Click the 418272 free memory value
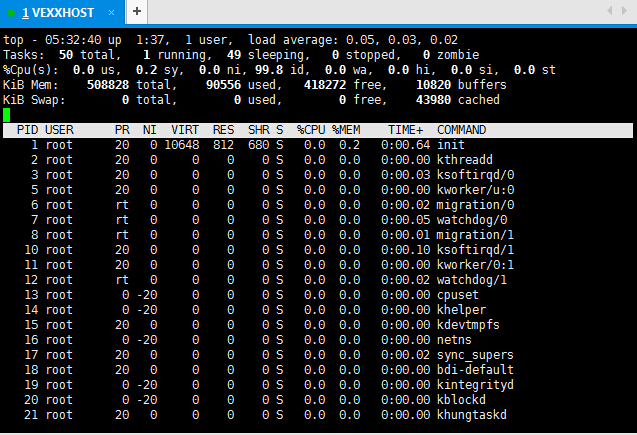This screenshot has height=435, width=637. coord(325,85)
